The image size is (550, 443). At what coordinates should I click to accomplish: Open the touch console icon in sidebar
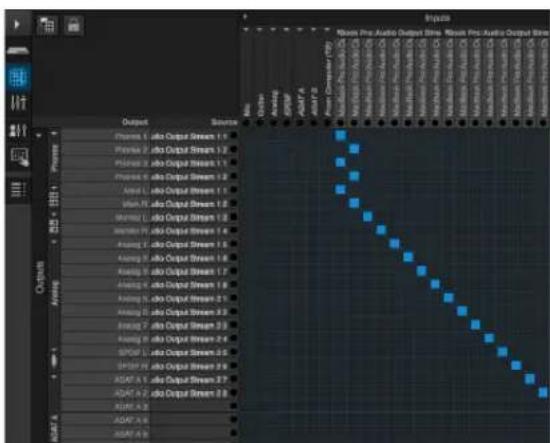pos(19,157)
